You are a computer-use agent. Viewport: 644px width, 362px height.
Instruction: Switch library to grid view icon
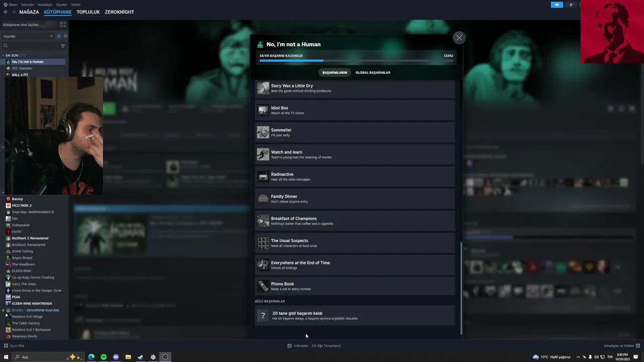click(63, 24)
